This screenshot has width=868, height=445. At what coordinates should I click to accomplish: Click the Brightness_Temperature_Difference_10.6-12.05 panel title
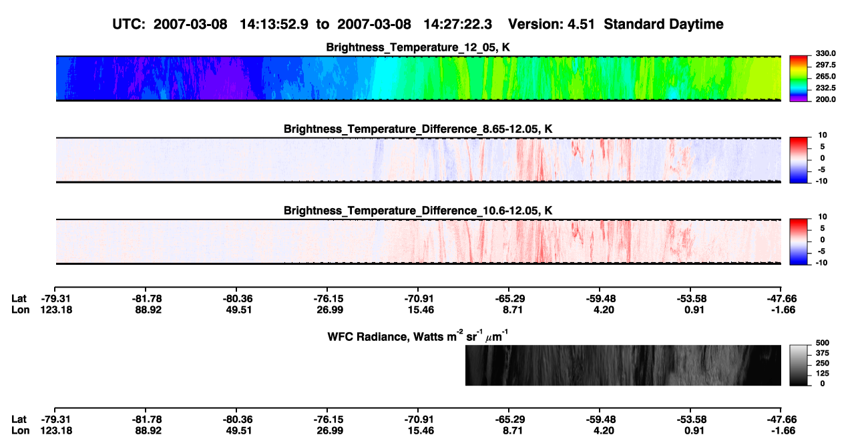pyautogui.click(x=418, y=211)
